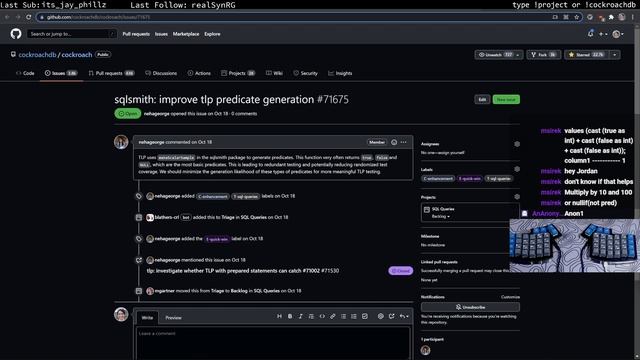This screenshot has height=360, width=640.
Task: Open linked issue #71530
Action: tap(243, 271)
